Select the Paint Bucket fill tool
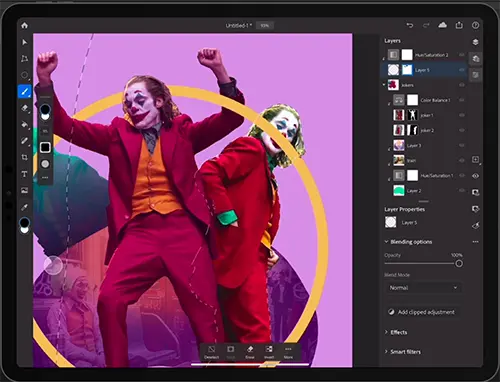 (x=24, y=124)
